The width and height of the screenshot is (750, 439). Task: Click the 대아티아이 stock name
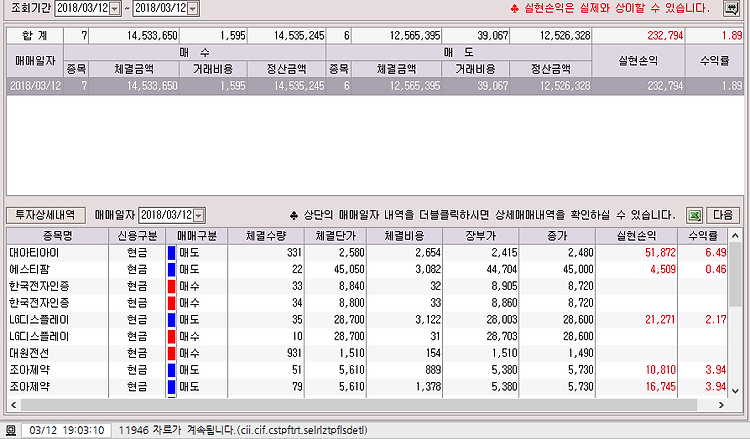[x=34, y=252]
